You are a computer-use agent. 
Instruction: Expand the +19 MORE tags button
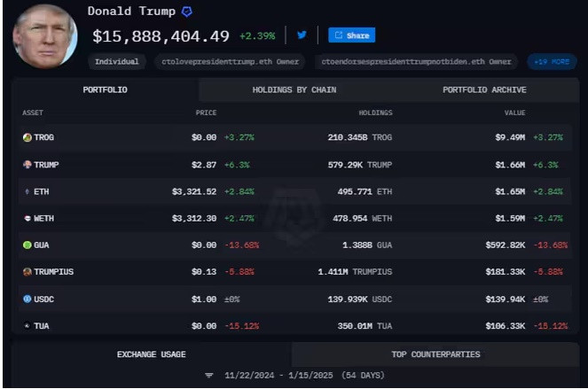point(552,61)
